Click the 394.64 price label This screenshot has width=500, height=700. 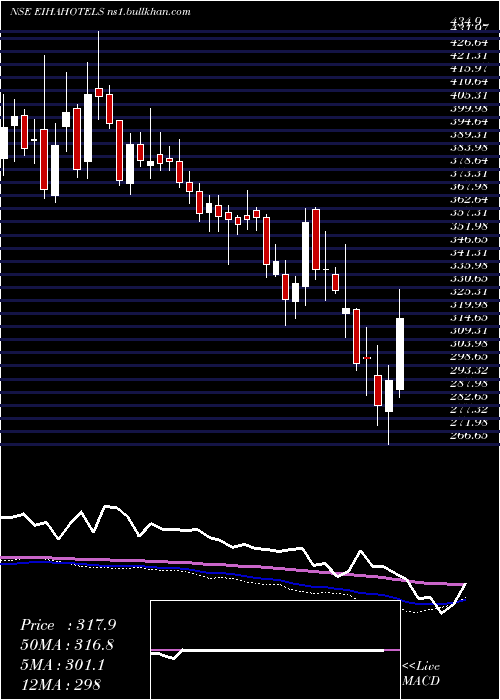point(467,121)
